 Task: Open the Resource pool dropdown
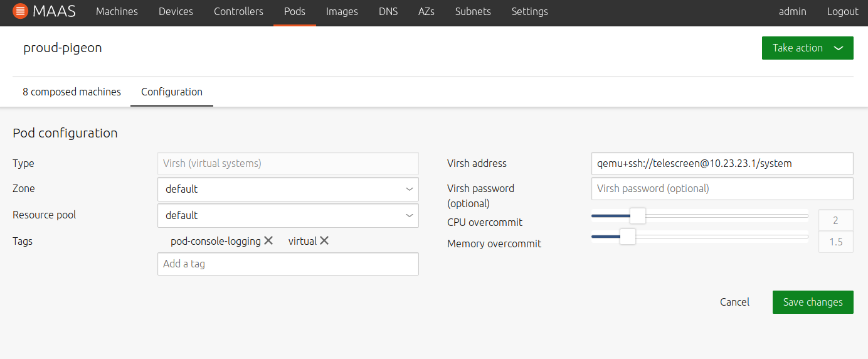pyautogui.click(x=288, y=215)
